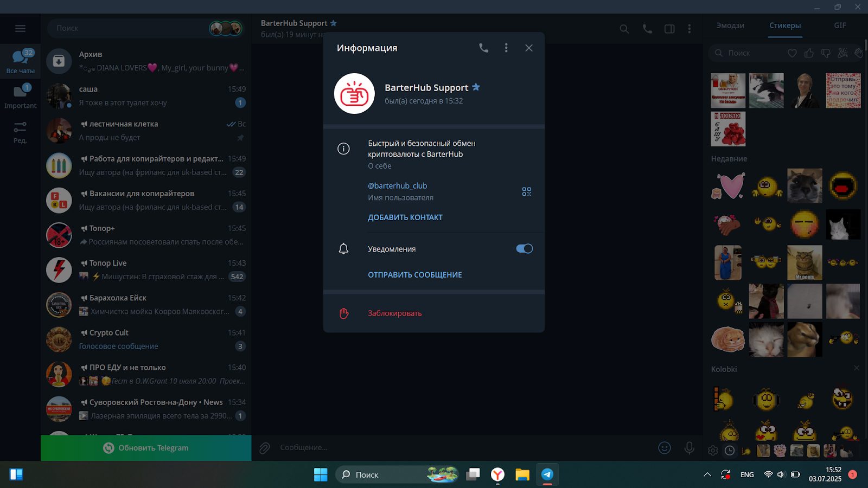This screenshot has width=868, height=488.
Task: Open the лестничная клетка channel
Action: point(146,131)
